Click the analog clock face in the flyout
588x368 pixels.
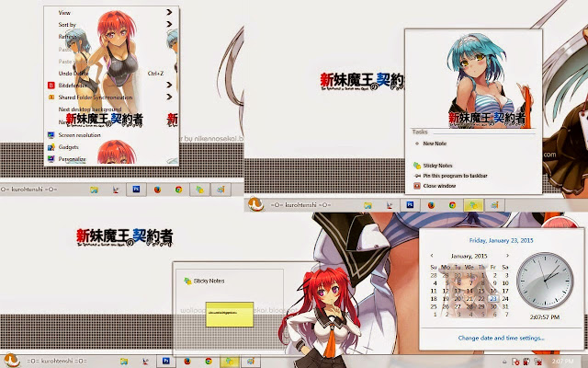pos(545,281)
